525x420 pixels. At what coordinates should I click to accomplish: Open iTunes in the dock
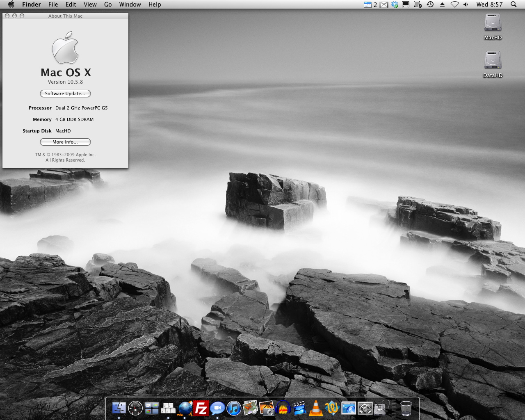pyautogui.click(x=234, y=408)
